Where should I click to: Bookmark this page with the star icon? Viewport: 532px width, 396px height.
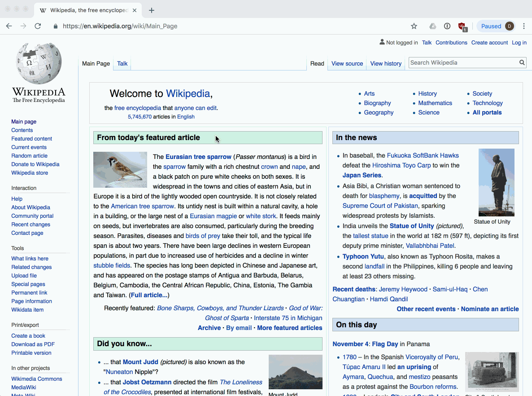[x=414, y=26]
